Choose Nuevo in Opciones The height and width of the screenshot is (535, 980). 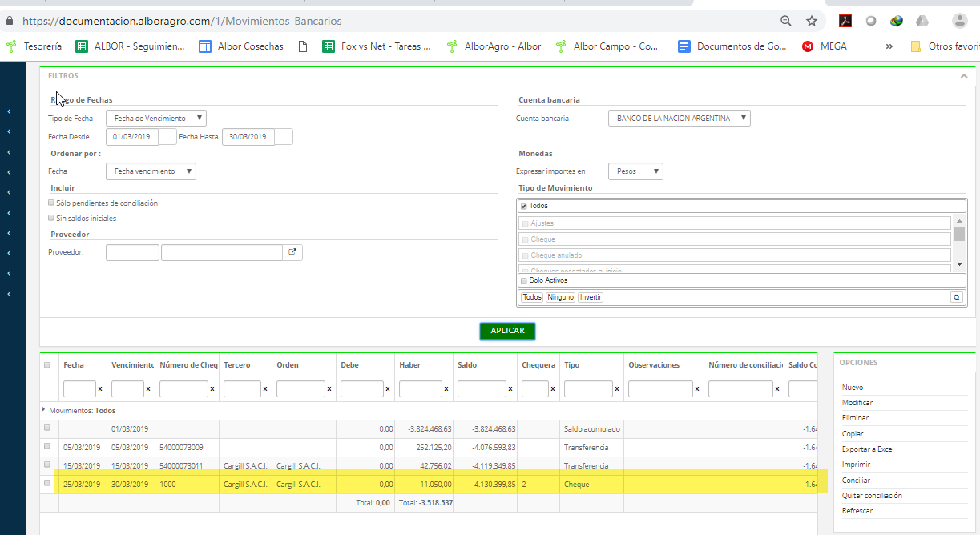point(853,388)
